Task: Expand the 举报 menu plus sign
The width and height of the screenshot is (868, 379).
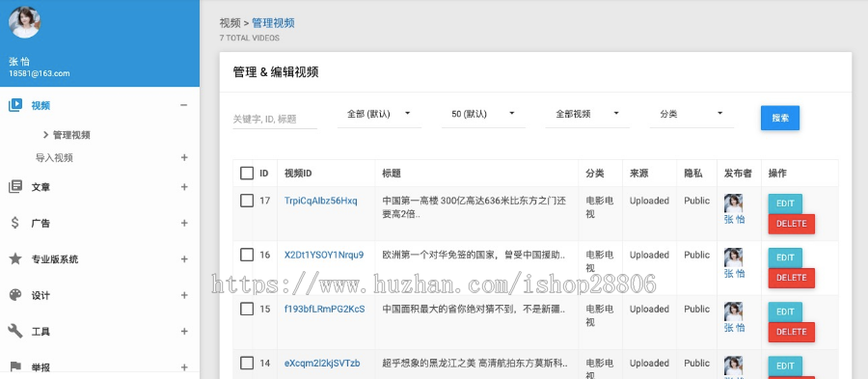Action: point(184,366)
